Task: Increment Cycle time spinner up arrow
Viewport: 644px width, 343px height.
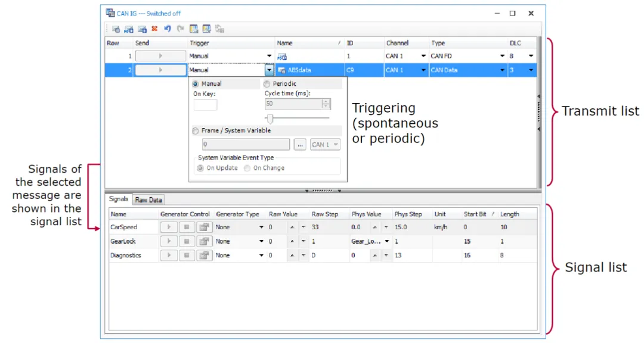Action: [x=326, y=101]
